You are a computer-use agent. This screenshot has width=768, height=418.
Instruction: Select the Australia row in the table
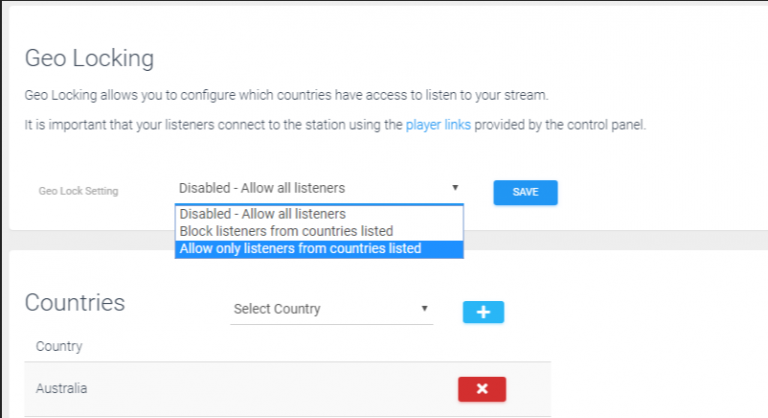coord(288,389)
